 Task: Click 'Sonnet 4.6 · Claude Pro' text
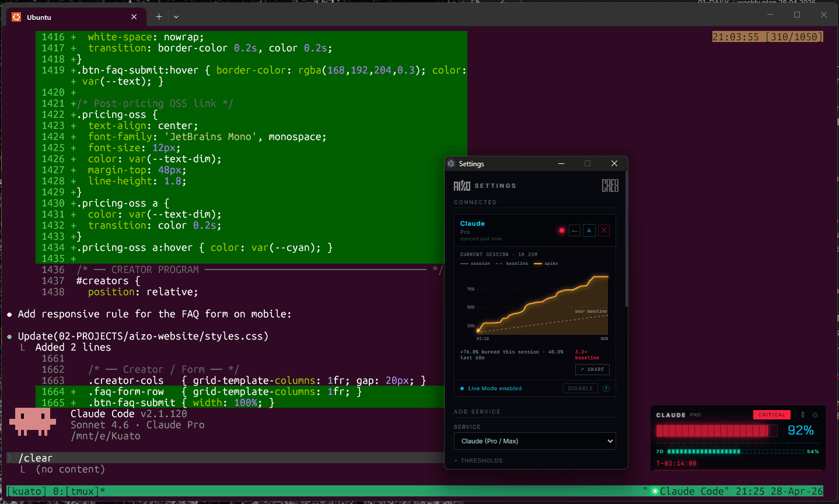(x=137, y=425)
